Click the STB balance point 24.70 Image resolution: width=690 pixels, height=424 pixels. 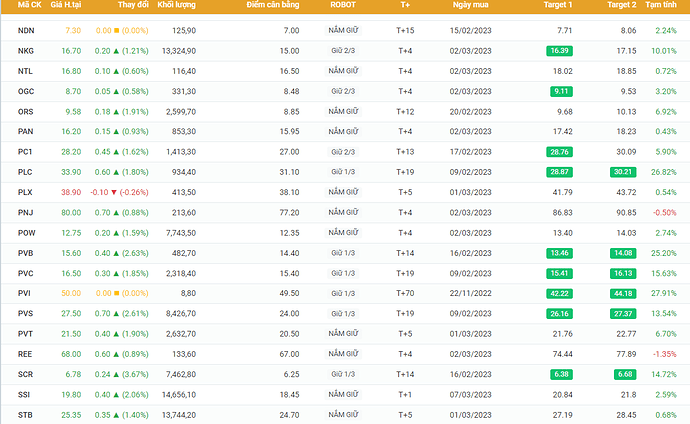tap(289, 415)
